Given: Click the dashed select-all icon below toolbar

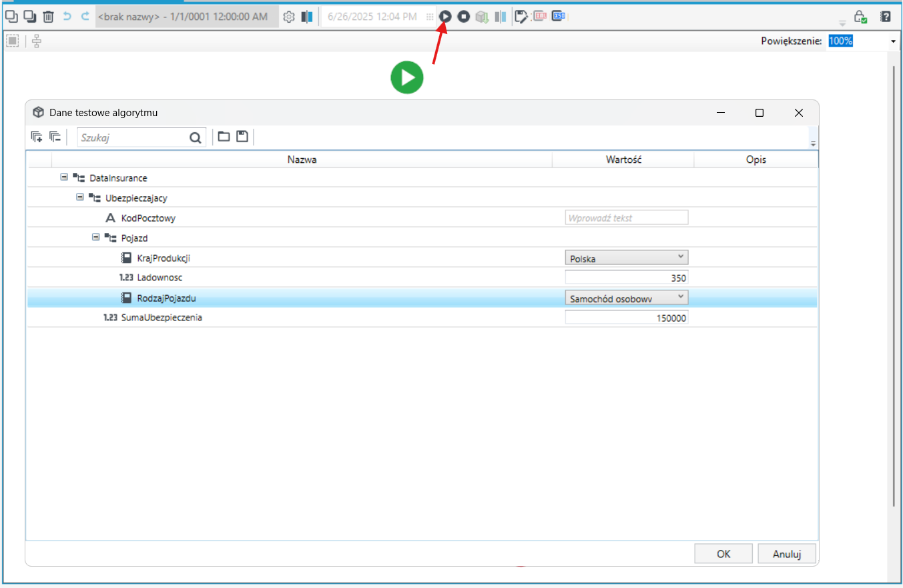Looking at the screenshot, I should [12, 41].
